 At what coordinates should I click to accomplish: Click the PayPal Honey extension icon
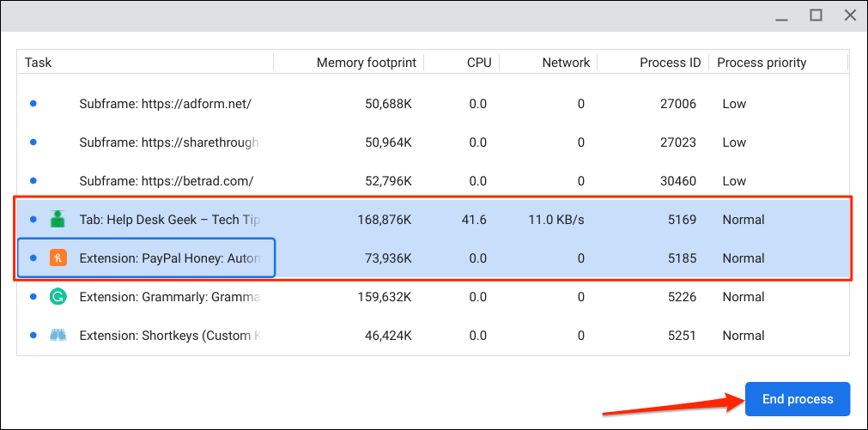click(x=58, y=258)
